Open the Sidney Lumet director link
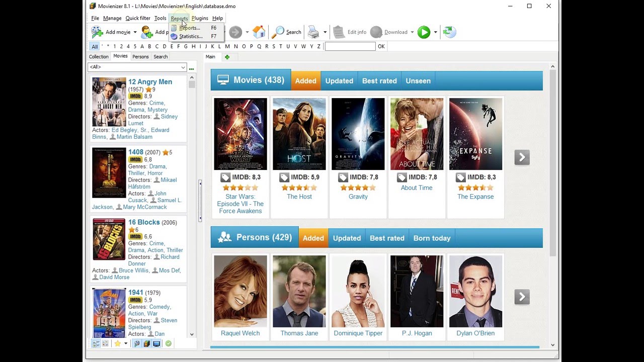 152,120
